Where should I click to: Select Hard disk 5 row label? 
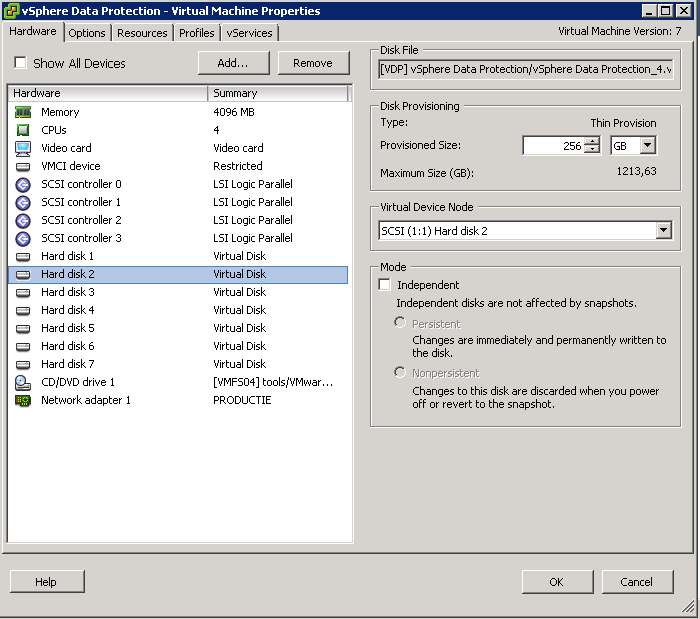coord(68,328)
